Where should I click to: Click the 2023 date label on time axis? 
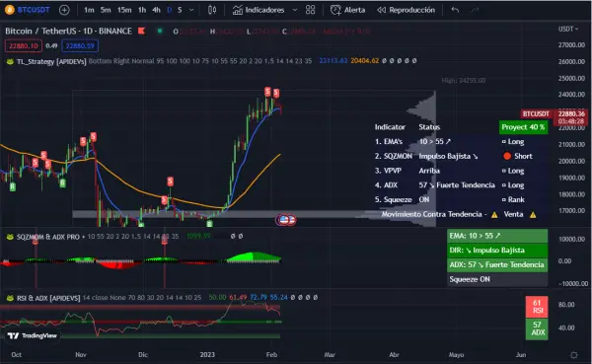[x=207, y=354]
